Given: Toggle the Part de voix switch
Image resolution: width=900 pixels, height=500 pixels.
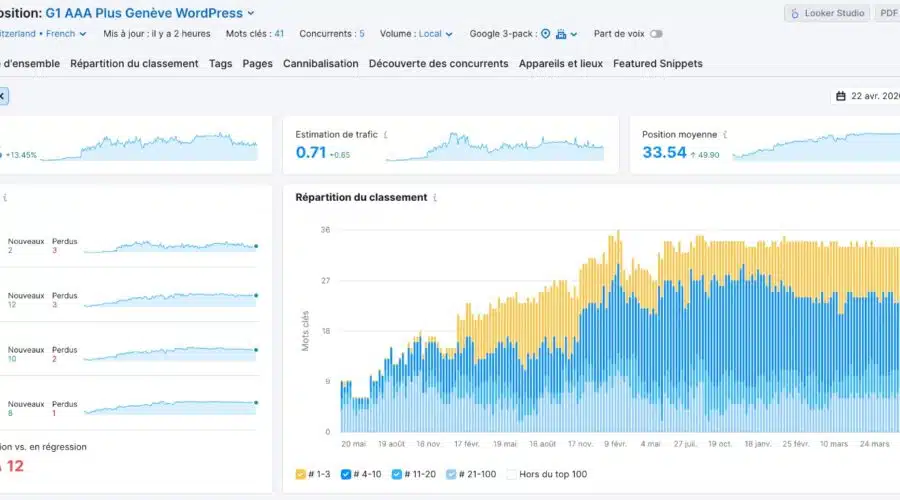Looking at the screenshot, I should pyautogui.click(x=656, y=34).
